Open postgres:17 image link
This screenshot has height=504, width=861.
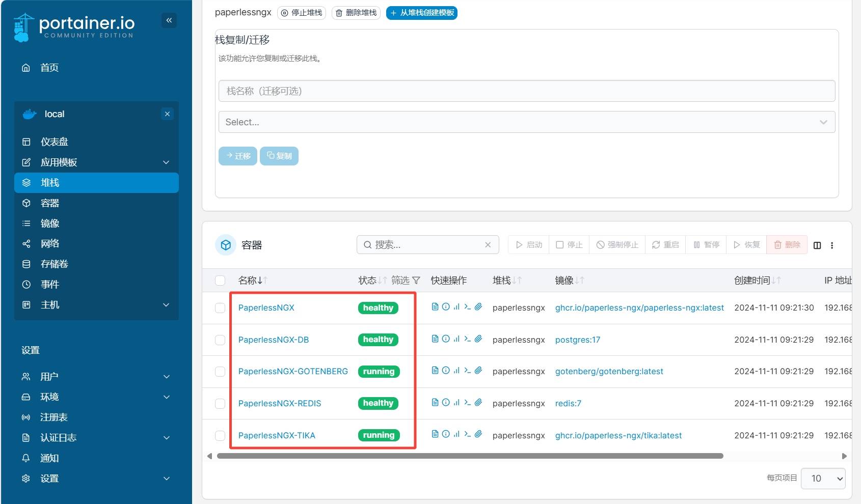coord(577,340)
